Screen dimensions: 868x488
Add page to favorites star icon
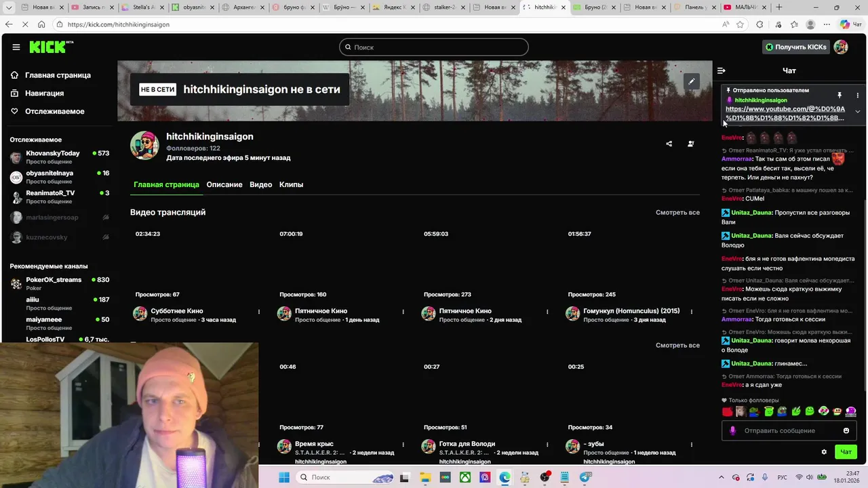pyautogui.click(x=740, y=24)
